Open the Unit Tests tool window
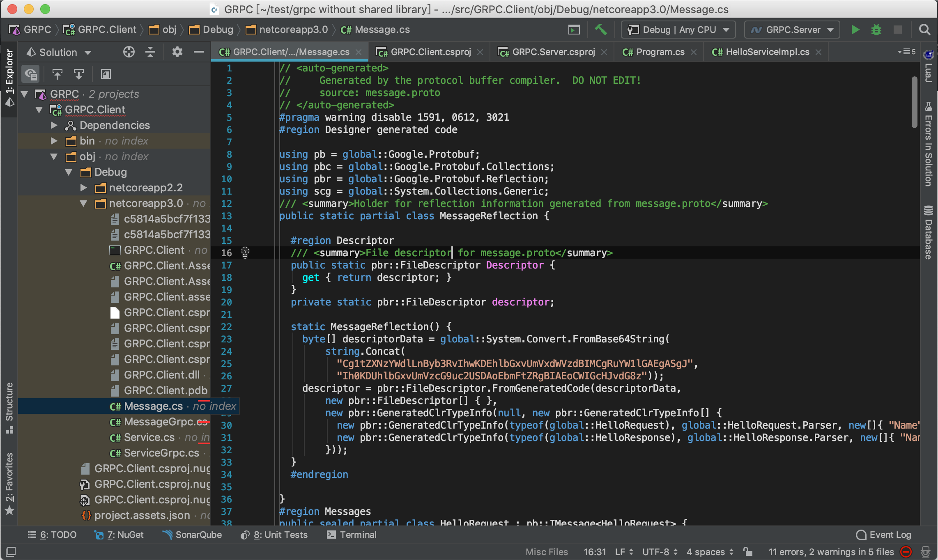 (x=274, y=535)
